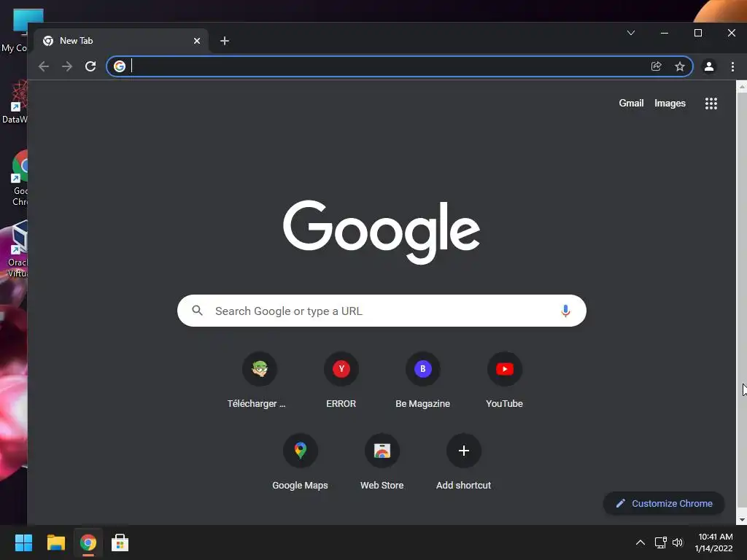This screenshot has width=747, height=560.
Task: Open the tab search chevron
Action: [x=631, y=33]
